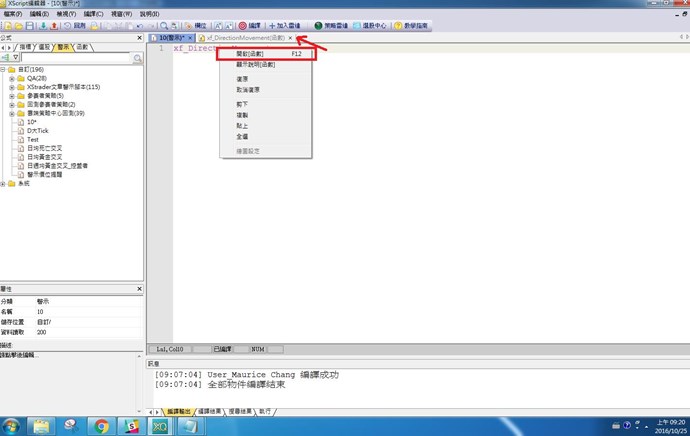Switch to the xf_DirectionMovement(函數) tab
Viewport: 690px width, 436px height.
[x=246, y=38]
